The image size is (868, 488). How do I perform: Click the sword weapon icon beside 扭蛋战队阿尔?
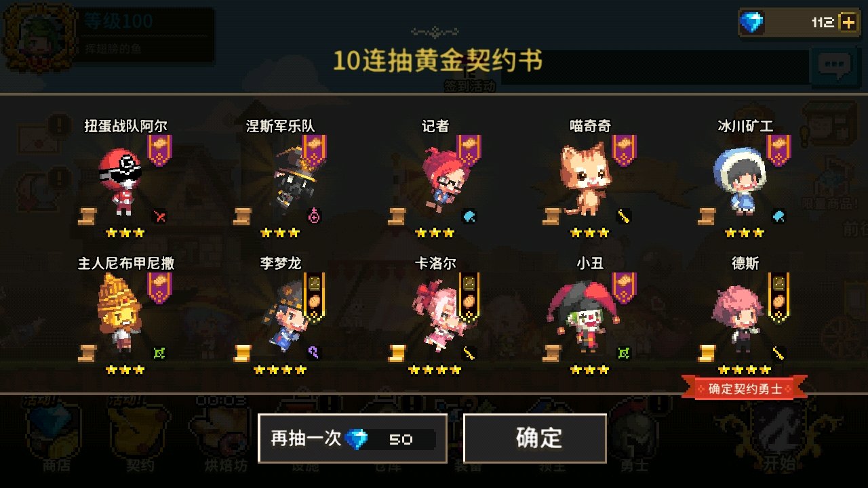coord(160,217)
